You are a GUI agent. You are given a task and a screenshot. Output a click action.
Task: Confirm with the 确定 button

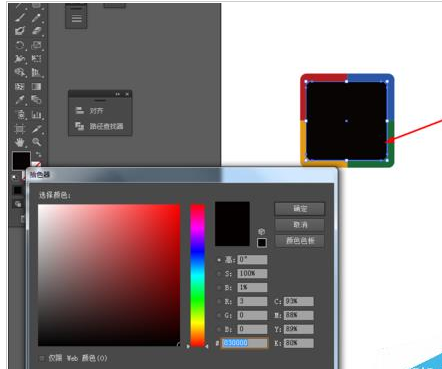pyautogui.click(x=299, y=209)
